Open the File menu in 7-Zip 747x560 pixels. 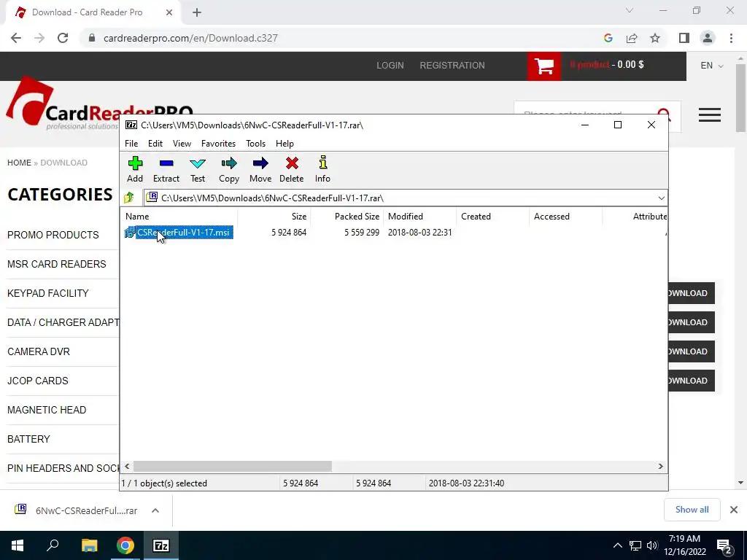[131, 144]
